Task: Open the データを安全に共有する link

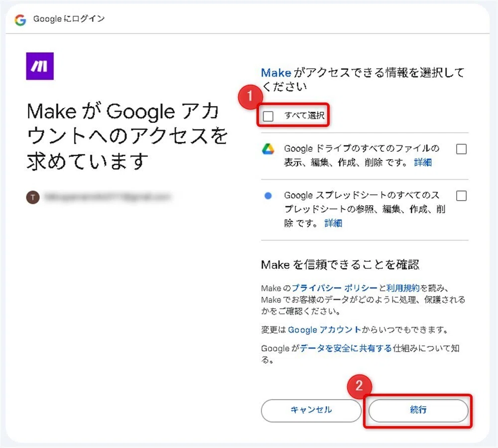Action: (346, 348)
